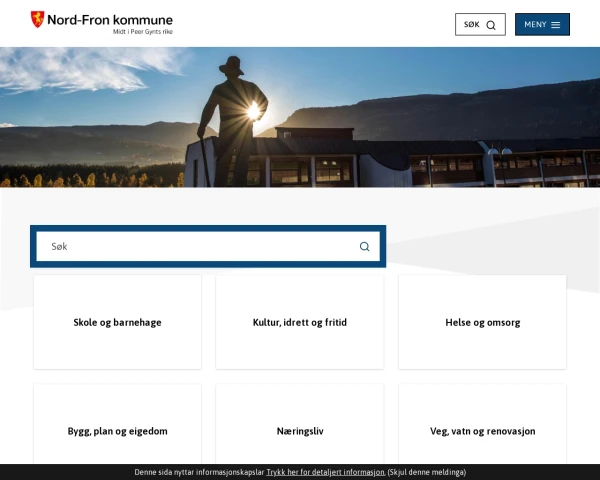Click the magnifier icon in the header SØK button
600x480 pixels.
(x=491, y=25)
